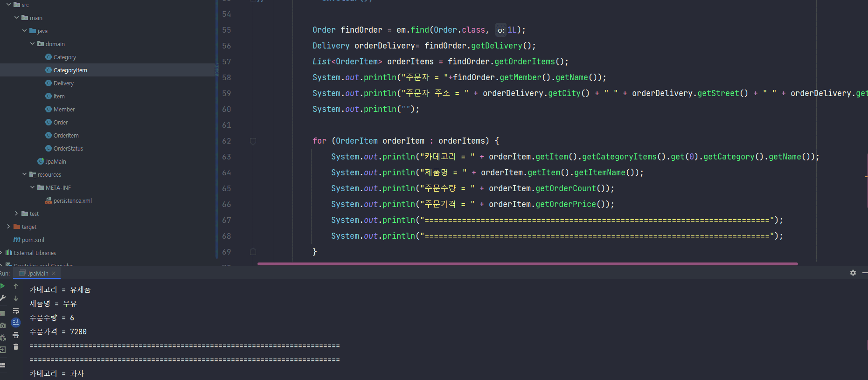The image size is (868, 380).
Task: Toggle soft-wrap in the Run console
Action: (16, 311)
